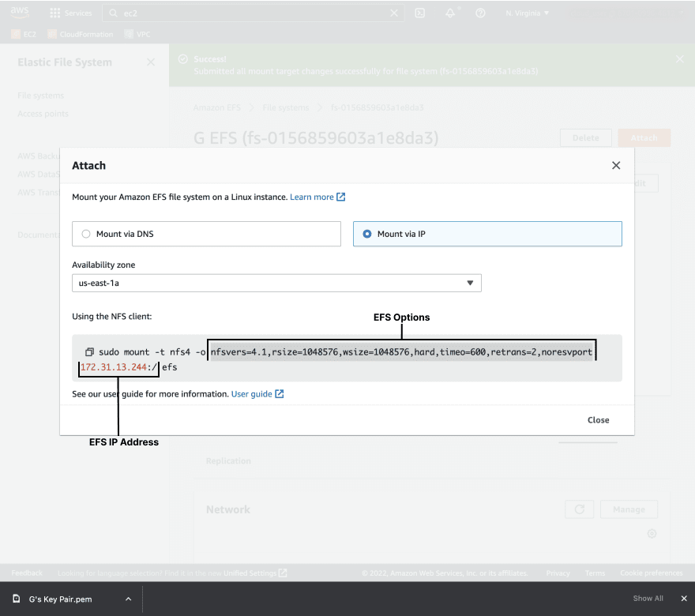Open the User guide link

coord(252,394)
